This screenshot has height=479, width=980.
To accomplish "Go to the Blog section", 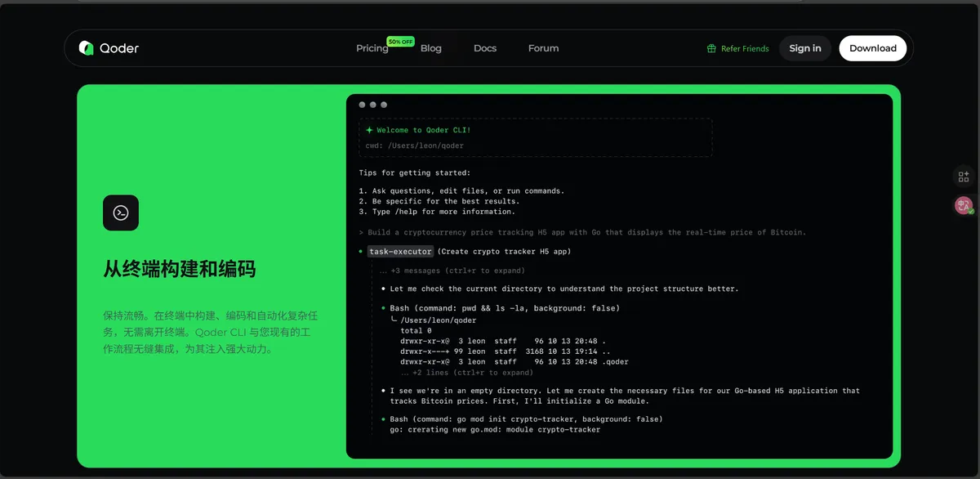I will point(430,48).
